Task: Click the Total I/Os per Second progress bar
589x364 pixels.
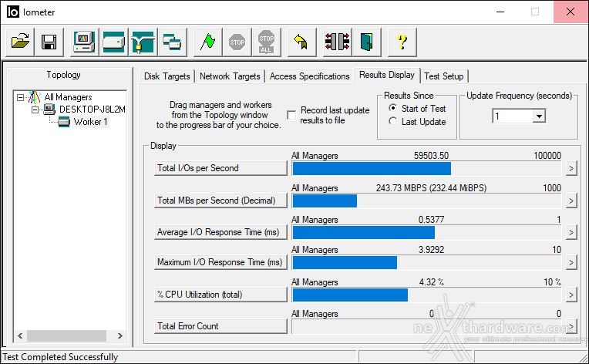Action: [x=427, y=169]
